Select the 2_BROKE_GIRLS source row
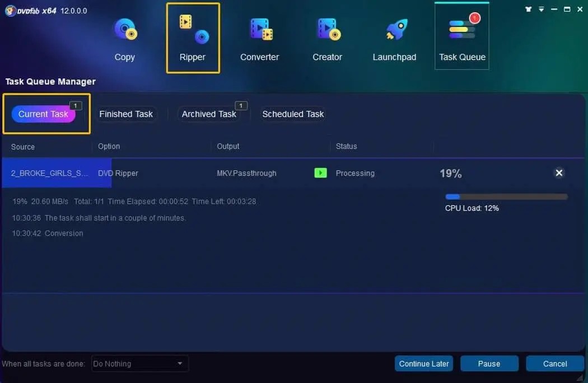This screenshot has width=588, height=383. 47,173
